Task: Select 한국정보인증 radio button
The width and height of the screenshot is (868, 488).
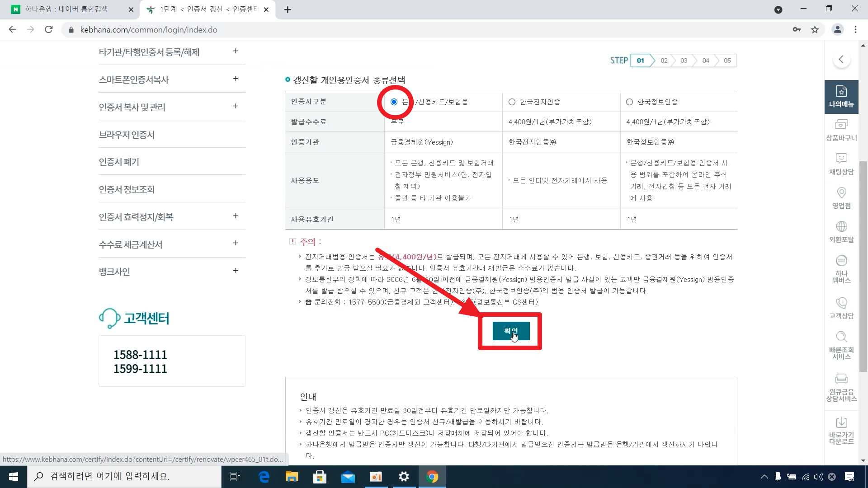Action: tap(629, 102)
